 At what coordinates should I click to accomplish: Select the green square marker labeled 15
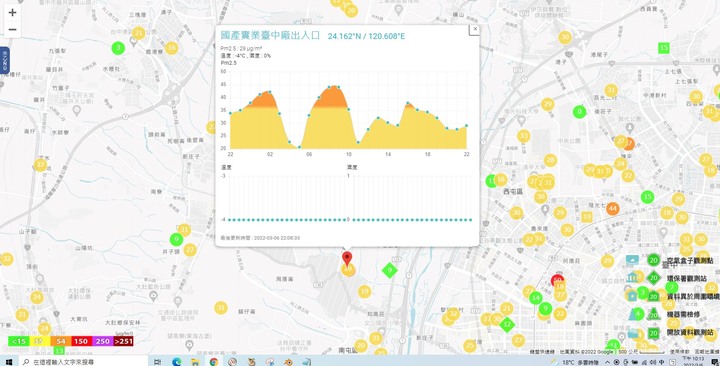coord(663,47)
